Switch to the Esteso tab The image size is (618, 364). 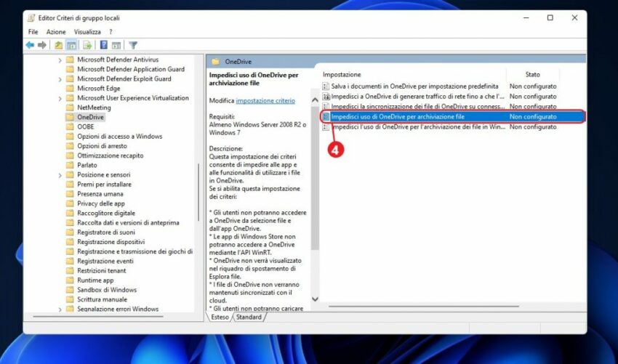220,317
